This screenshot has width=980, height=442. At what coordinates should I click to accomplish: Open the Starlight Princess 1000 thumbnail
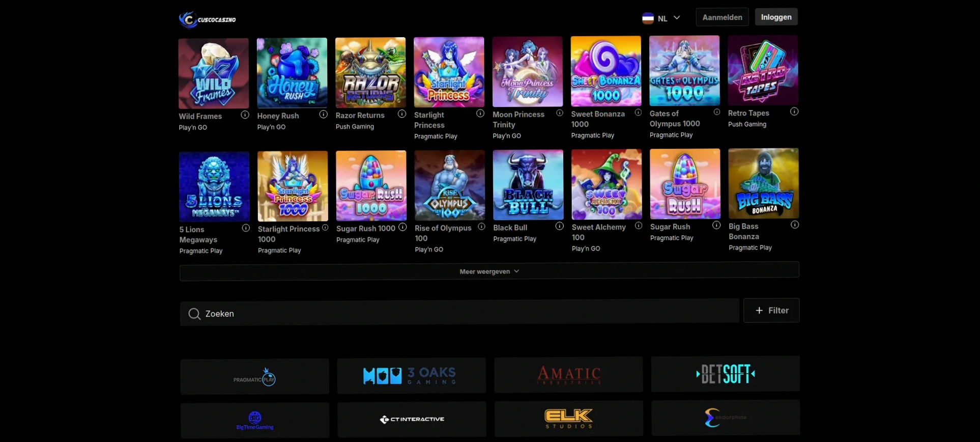coord(293,186)
